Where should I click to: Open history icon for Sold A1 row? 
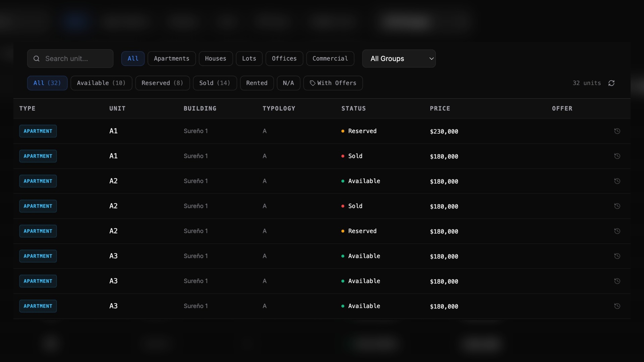coord(617,156)
